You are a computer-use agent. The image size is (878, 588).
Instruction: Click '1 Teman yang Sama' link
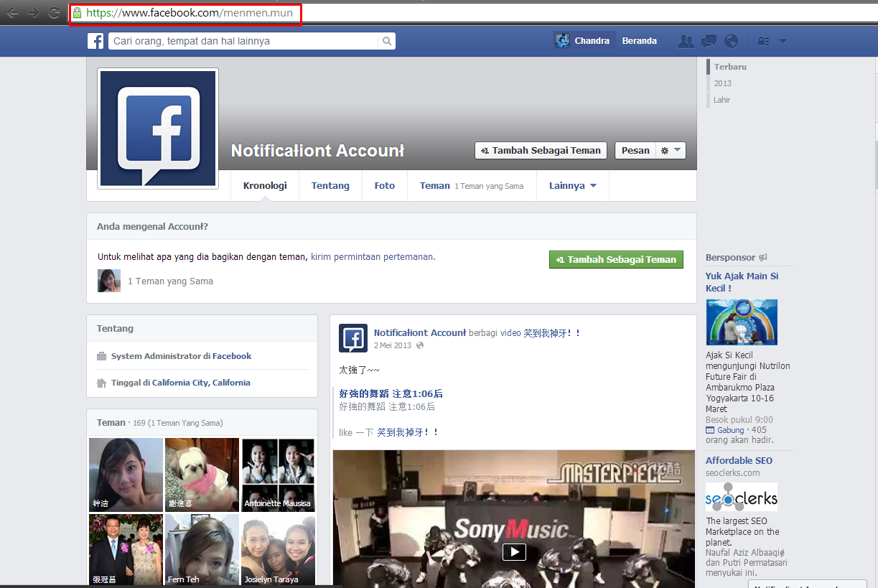(x=170, y=281)
